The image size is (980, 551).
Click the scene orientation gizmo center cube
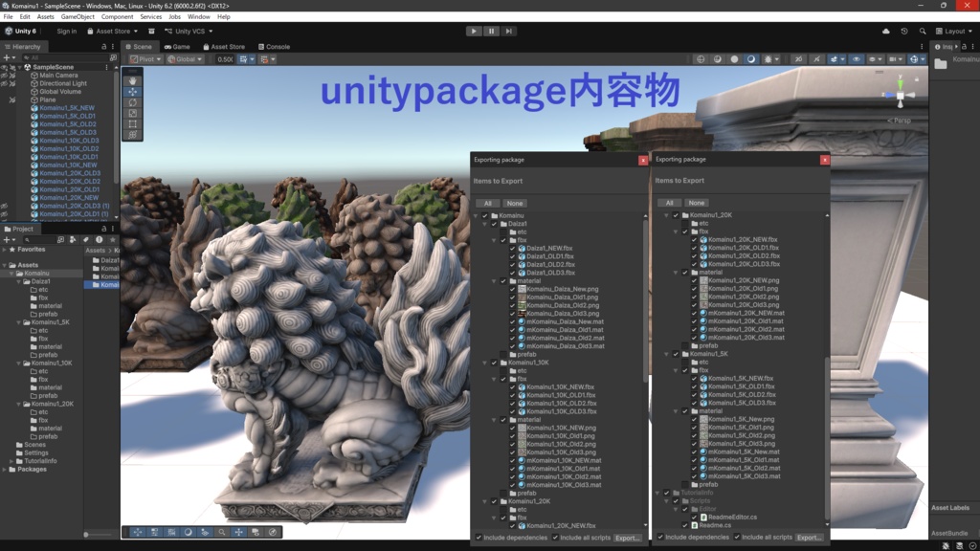[x=900, y=96]
